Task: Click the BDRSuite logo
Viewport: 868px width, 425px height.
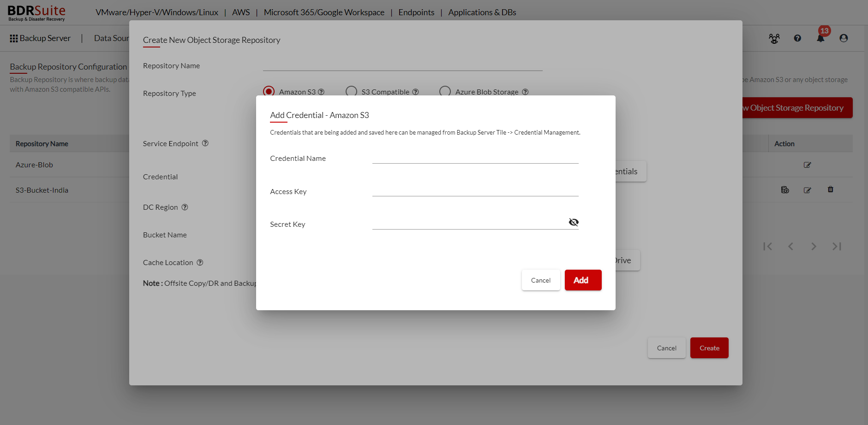Action: click(36, 12)
